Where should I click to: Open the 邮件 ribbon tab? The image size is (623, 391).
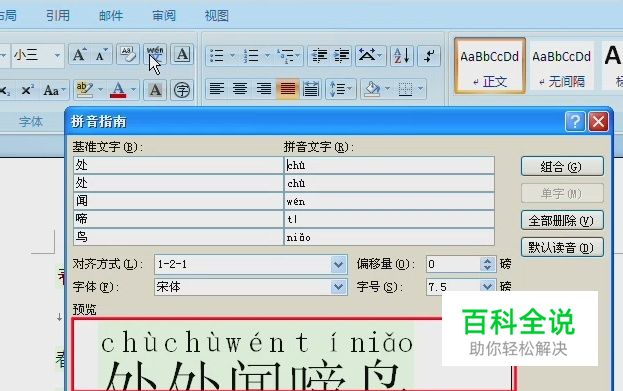pyautogui.click(x=111, y=15)
